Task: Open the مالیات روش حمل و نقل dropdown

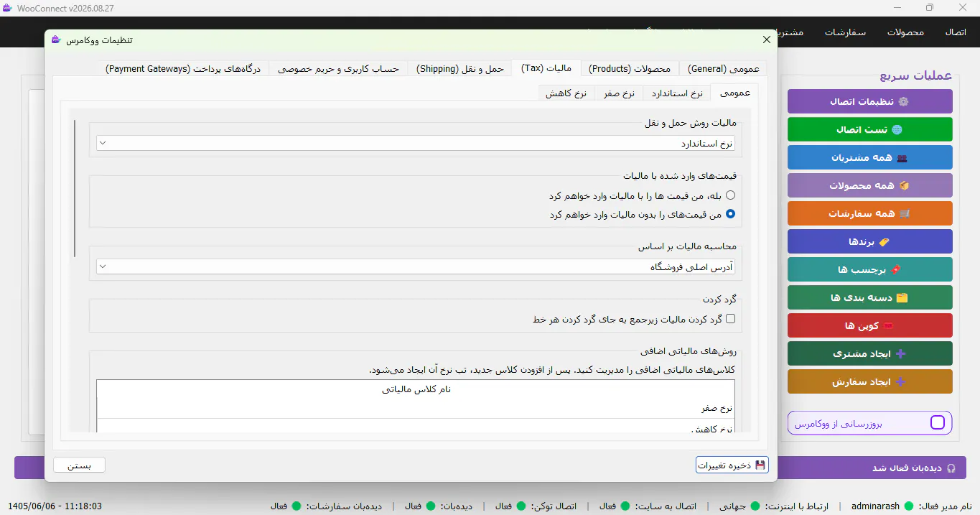Action: (416, 143)
